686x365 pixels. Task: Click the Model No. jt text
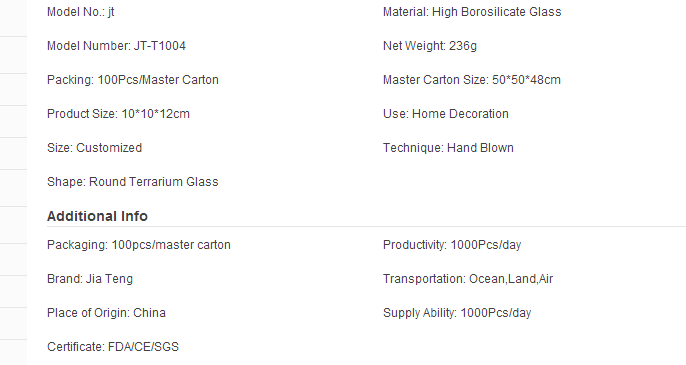tap(80, 12)
